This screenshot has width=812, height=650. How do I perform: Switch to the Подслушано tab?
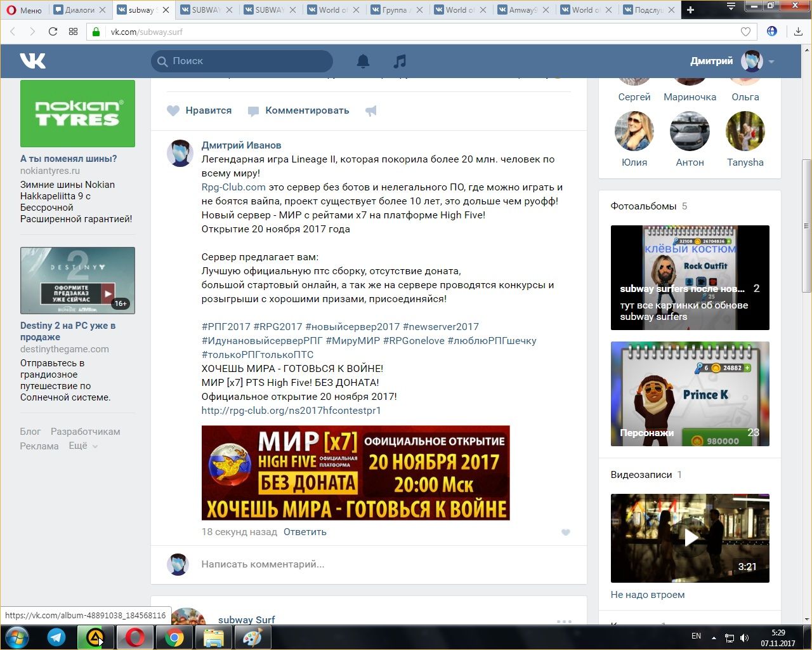coord(649,10)
